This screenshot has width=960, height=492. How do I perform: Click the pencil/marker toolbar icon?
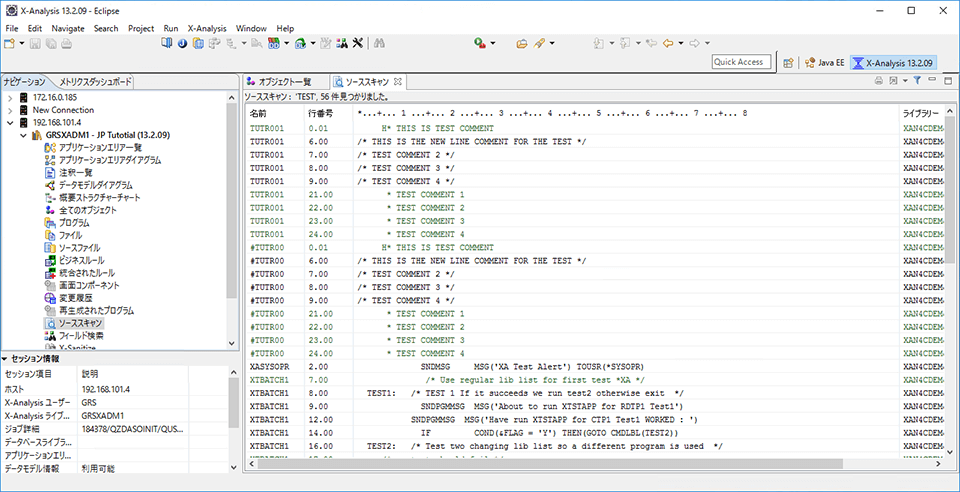539,43
